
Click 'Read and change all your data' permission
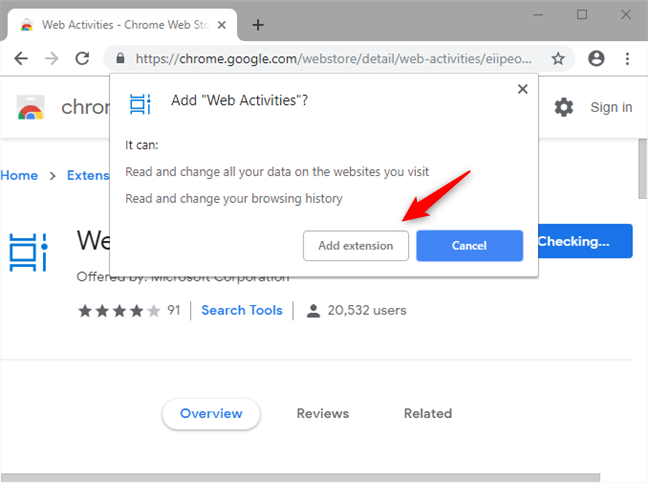click(x=277, y=172)
